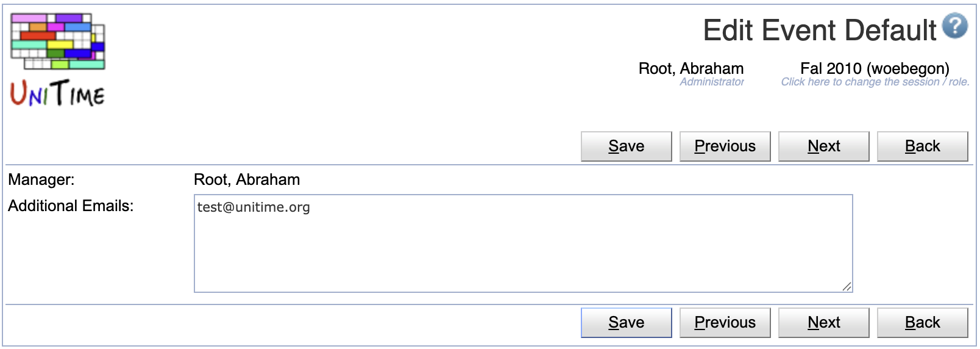Focus the Additional Emails text area
The height and width of the screenshot is (349, 980).
click(x=523, y=243)
